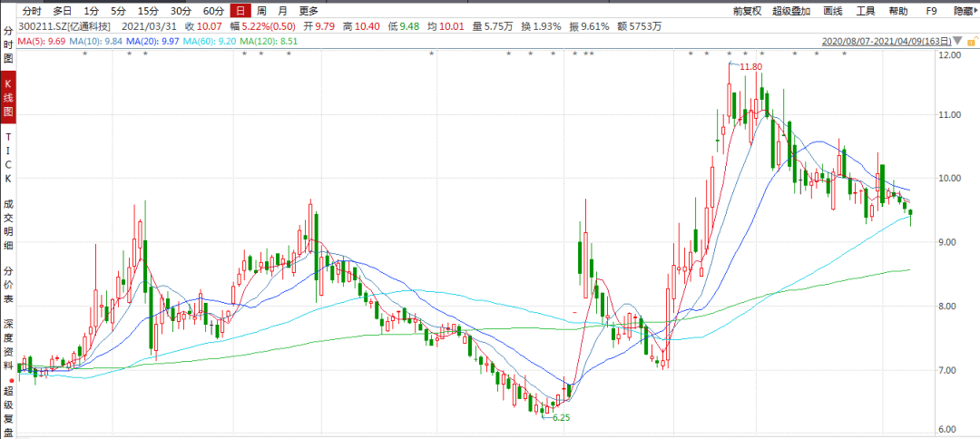Viewport: 980px width, 439px height.
Task: Open 分价表 price table sidebar tab
Action: (8, 286)
